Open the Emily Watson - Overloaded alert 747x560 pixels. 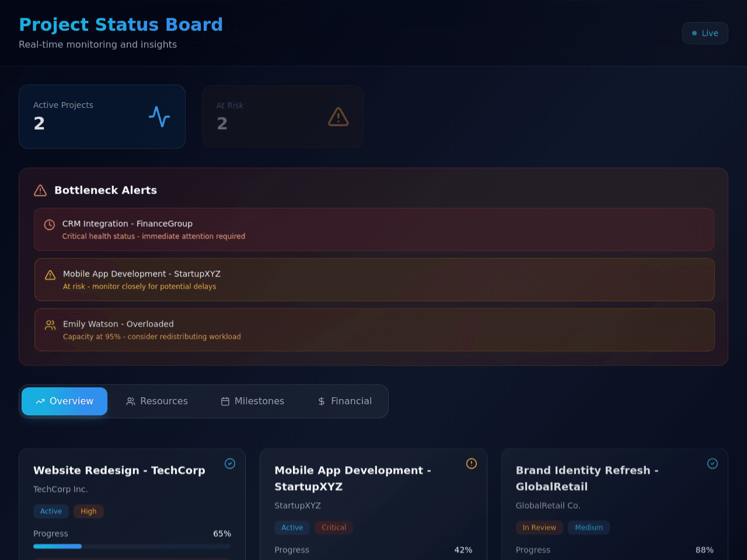tap(375, 330)
